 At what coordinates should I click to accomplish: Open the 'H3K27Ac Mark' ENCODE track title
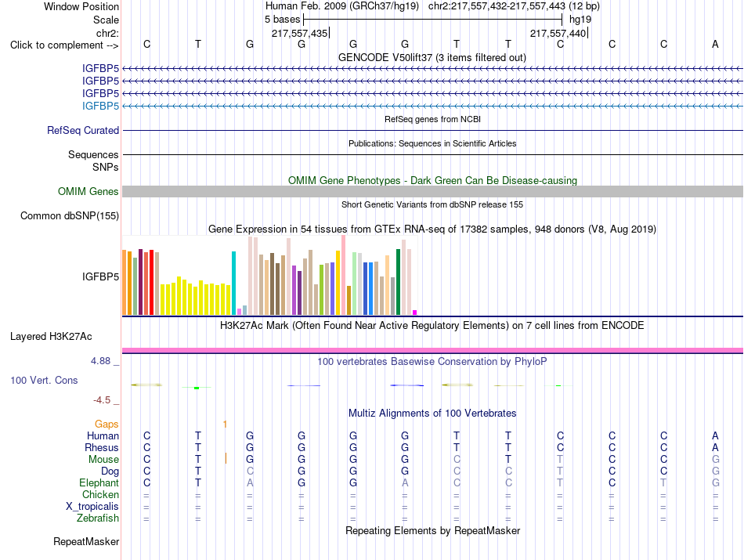[x=432, y=326]
